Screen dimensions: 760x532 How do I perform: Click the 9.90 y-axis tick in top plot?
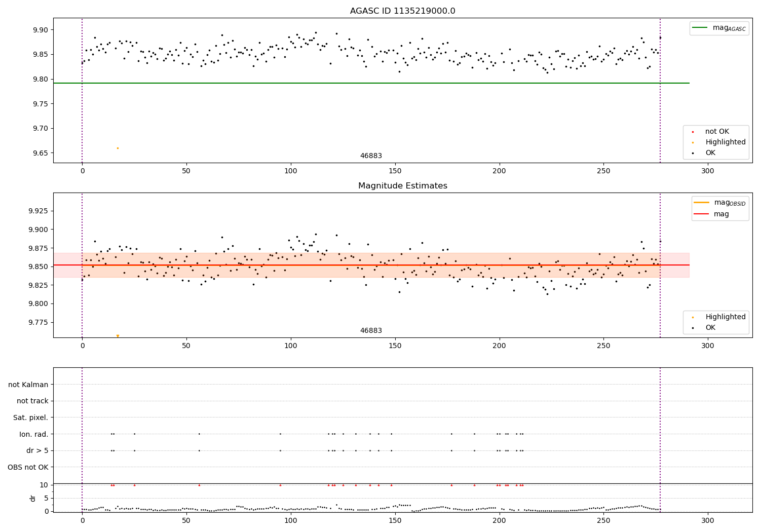pos(41,30)
